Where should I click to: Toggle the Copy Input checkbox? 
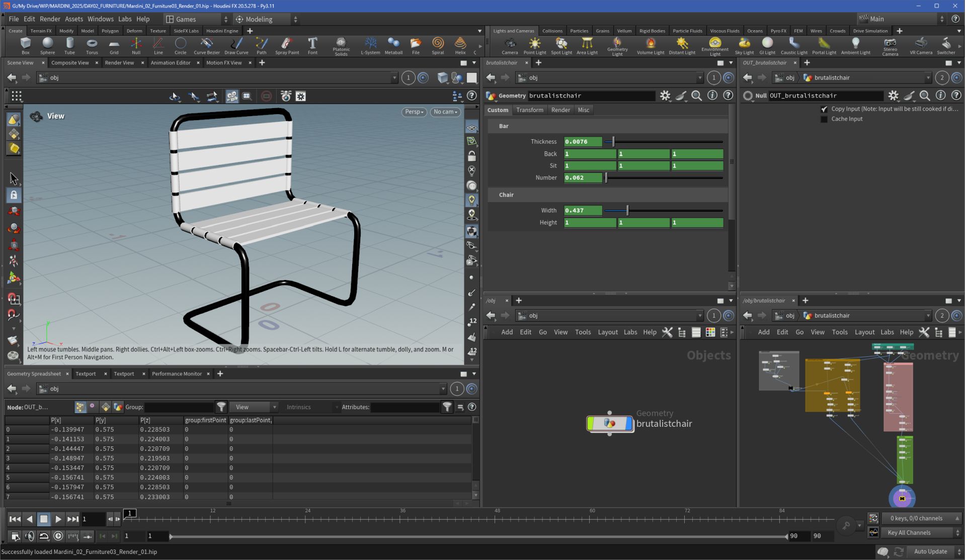pyautogui.click(x=824, y=109)
